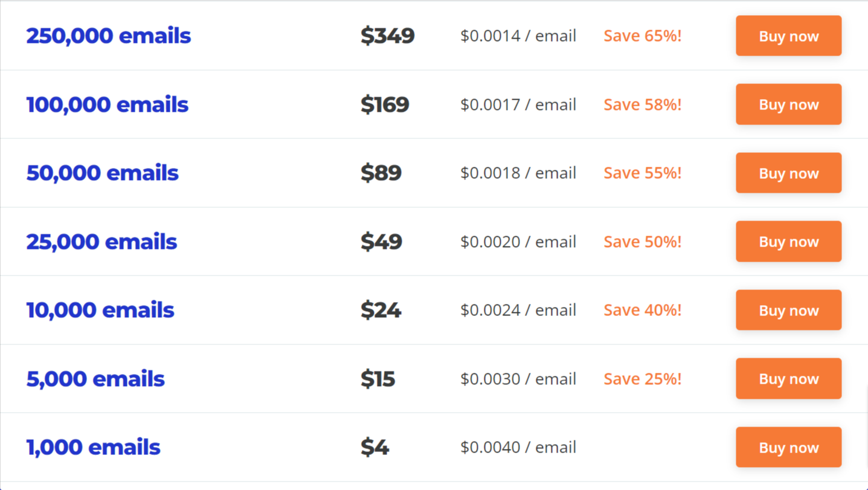This screenshot has height=490, width=868.
Task: Click the $169 price amount
Action: tap(385, 105)
